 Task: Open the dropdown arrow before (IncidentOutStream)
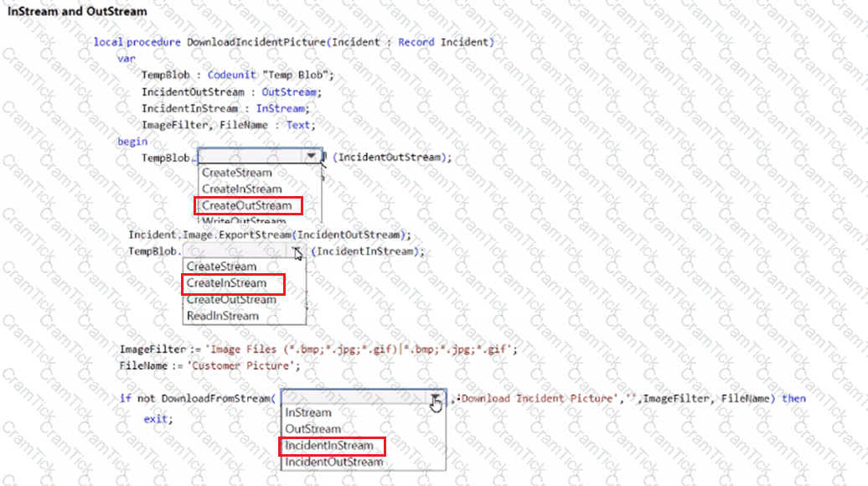point(312,156)
